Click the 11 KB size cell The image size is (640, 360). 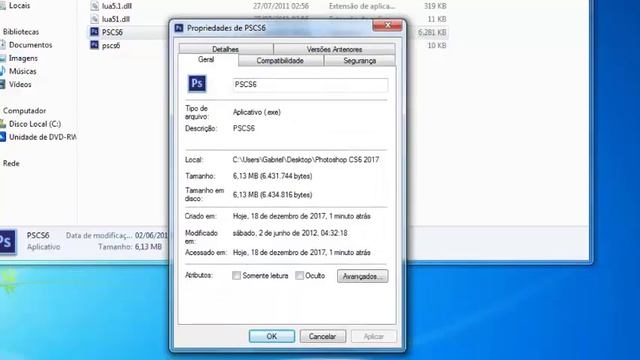(437, 19)
